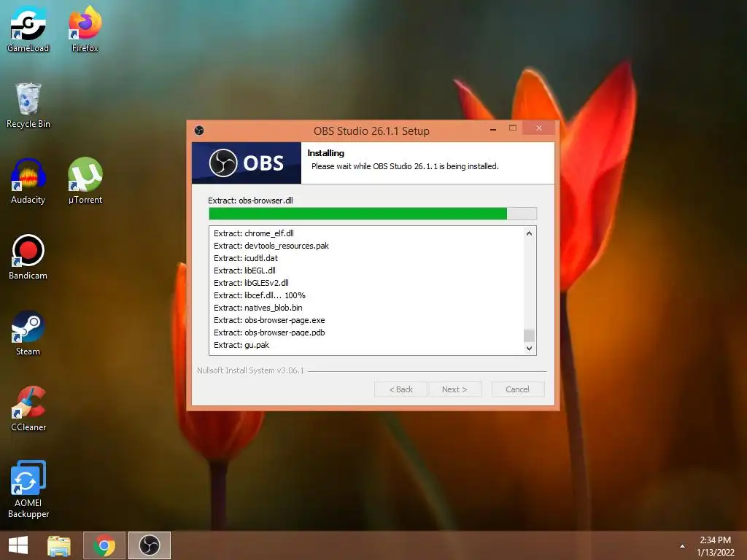Select the 'Extract: chrome_elf.dll' log line
Image resolution: width=747 pixels, height=560 pixels.
pos(253,233)
